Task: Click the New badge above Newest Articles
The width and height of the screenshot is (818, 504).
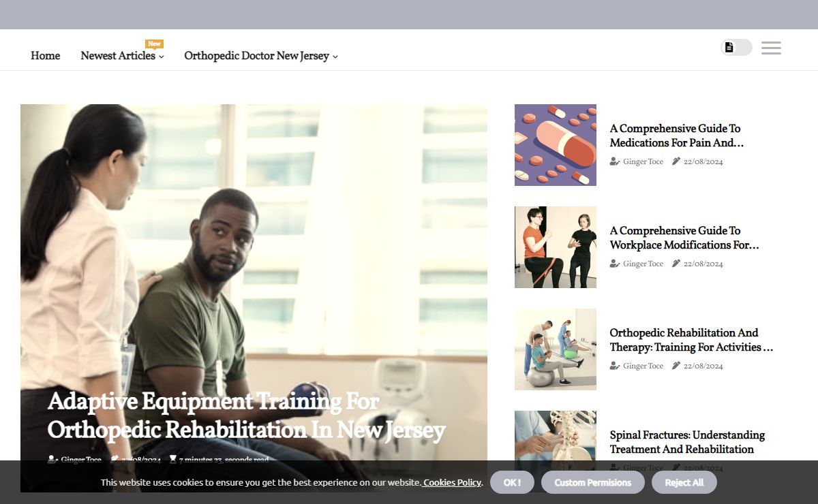Action: tap(155, 44)
